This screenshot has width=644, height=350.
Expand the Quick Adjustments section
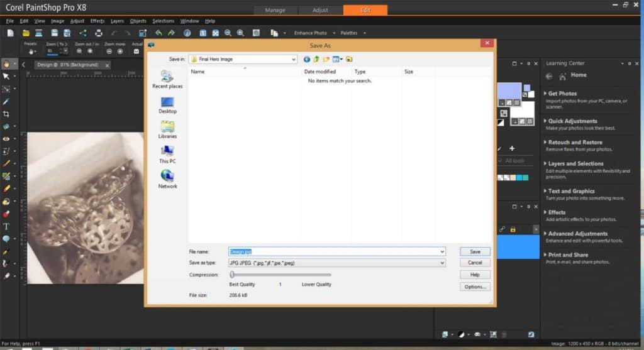[x=572, y=121]
